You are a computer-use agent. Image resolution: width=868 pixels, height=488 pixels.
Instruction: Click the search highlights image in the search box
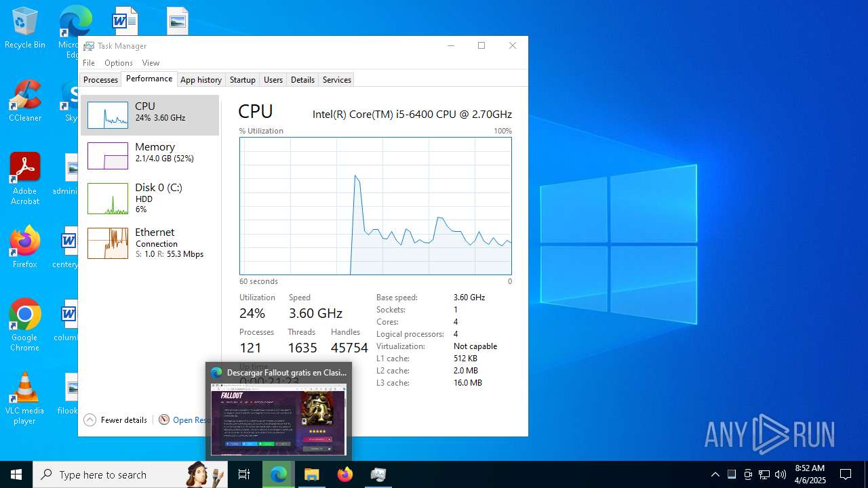[x=207, y=474]
